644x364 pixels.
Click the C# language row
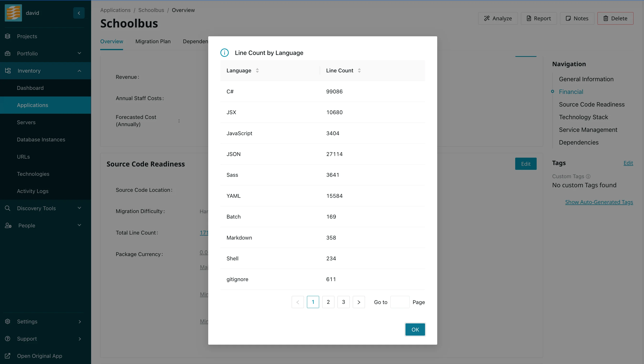(x=322, y=91)
